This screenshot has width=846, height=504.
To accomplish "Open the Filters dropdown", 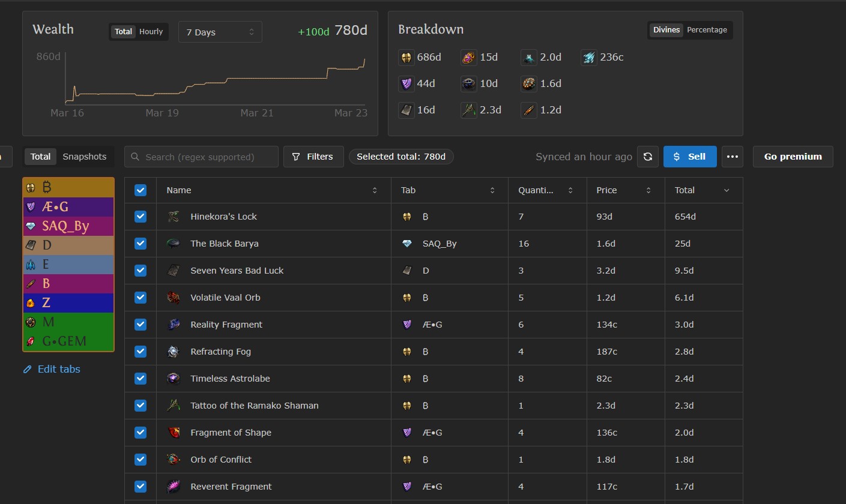I will (313, 157).
